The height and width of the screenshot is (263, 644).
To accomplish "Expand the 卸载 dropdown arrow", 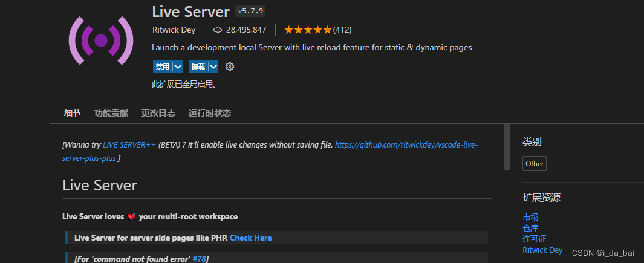I will coord(213,67).
